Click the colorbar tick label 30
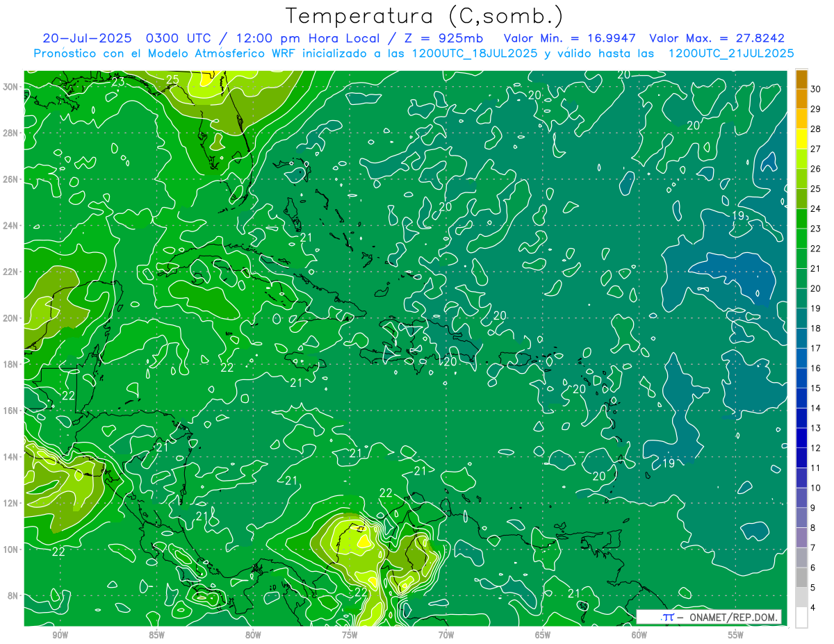This screenshot has height=644, width=834. click(x=816, y=89)
